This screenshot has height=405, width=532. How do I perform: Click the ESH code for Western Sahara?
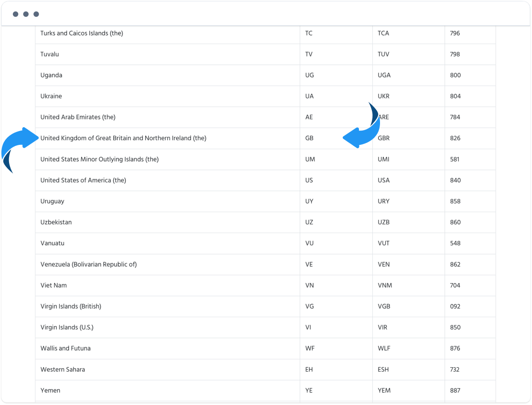(x=383, y=369)
